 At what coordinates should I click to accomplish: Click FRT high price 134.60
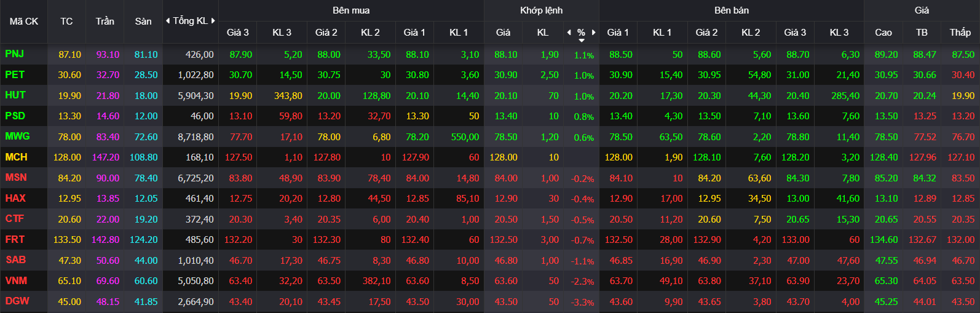click(x=883, y=240)
